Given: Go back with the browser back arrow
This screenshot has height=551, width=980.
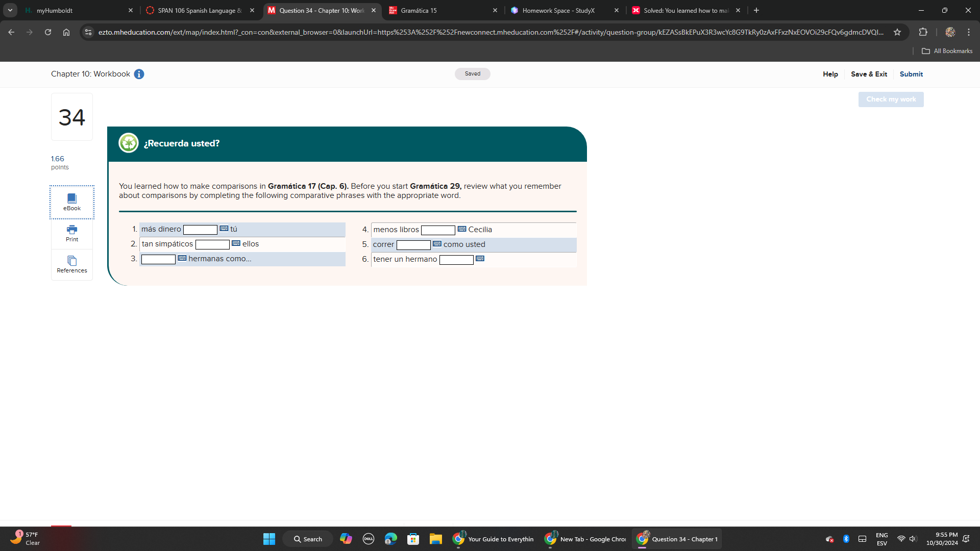Looking at the screenshot, I should (x=11, y=32).
